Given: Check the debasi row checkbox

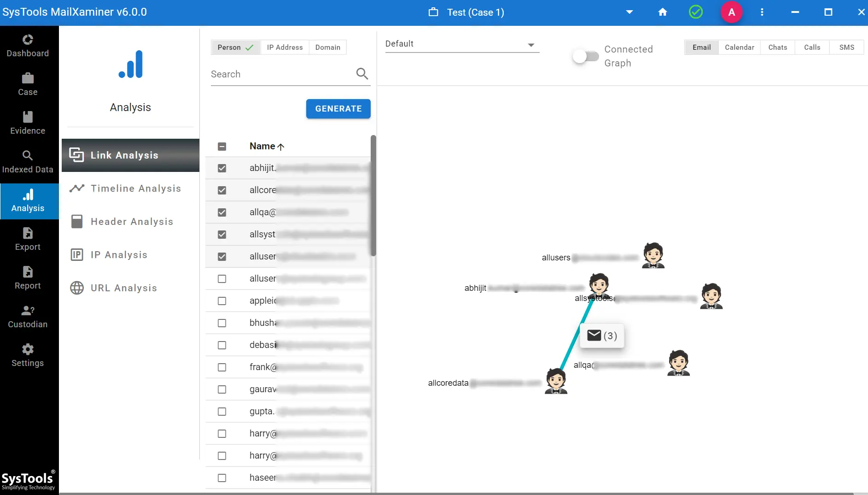Looking at the screenshot, I should 222,345.
